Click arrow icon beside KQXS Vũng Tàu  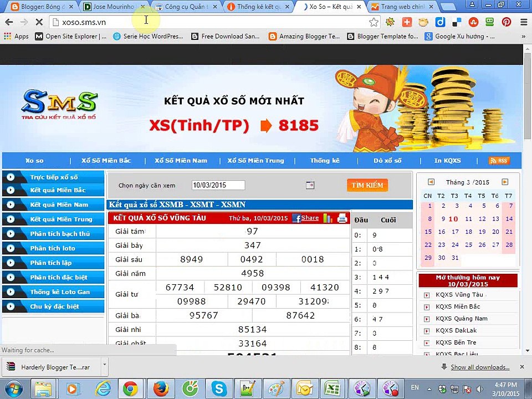(427, 295)
